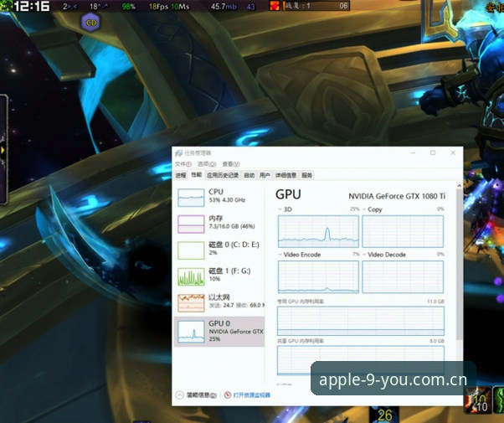Click the green ability icon at bottom-right

click(499, 400)
